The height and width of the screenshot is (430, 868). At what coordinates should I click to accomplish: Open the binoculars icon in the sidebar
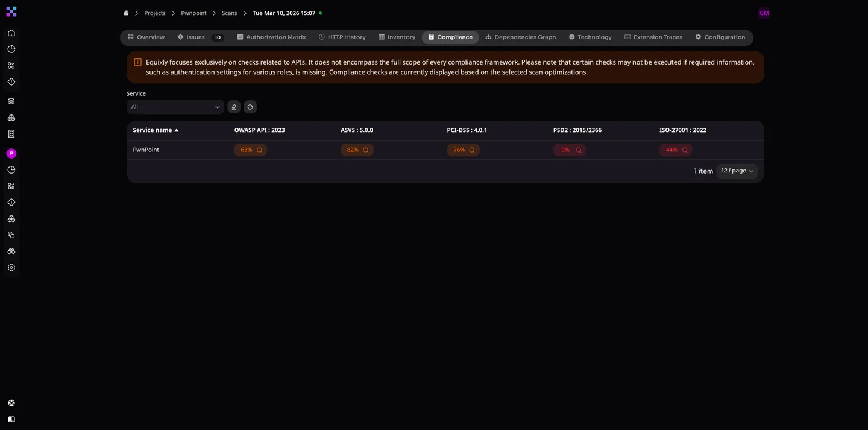[11, 251]
